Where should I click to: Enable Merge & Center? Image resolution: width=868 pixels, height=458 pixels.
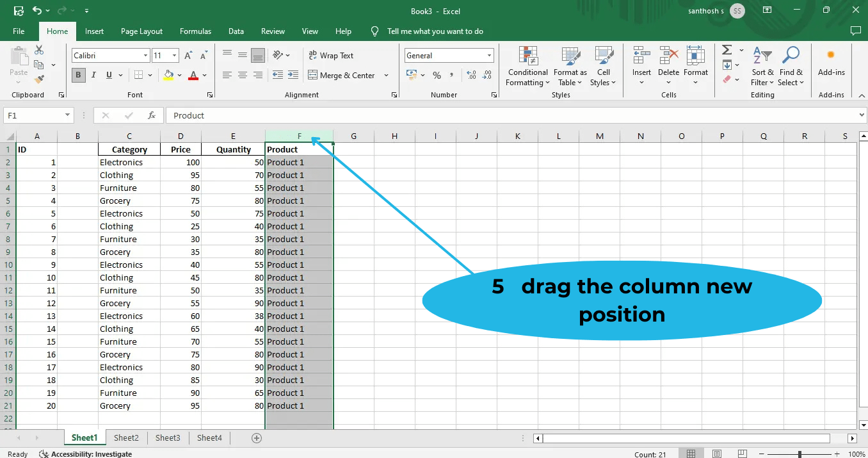pos(344,75)
